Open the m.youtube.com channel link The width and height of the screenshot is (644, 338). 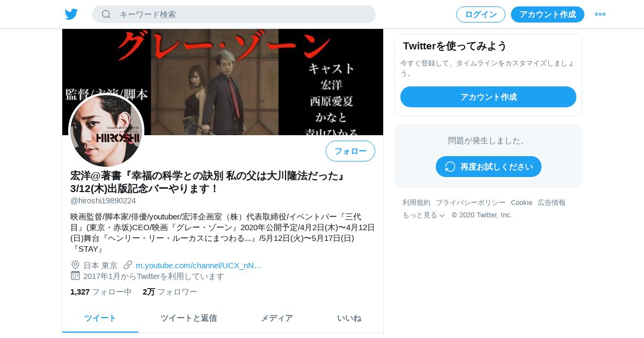pyautogui.click(x=199, y=265)
